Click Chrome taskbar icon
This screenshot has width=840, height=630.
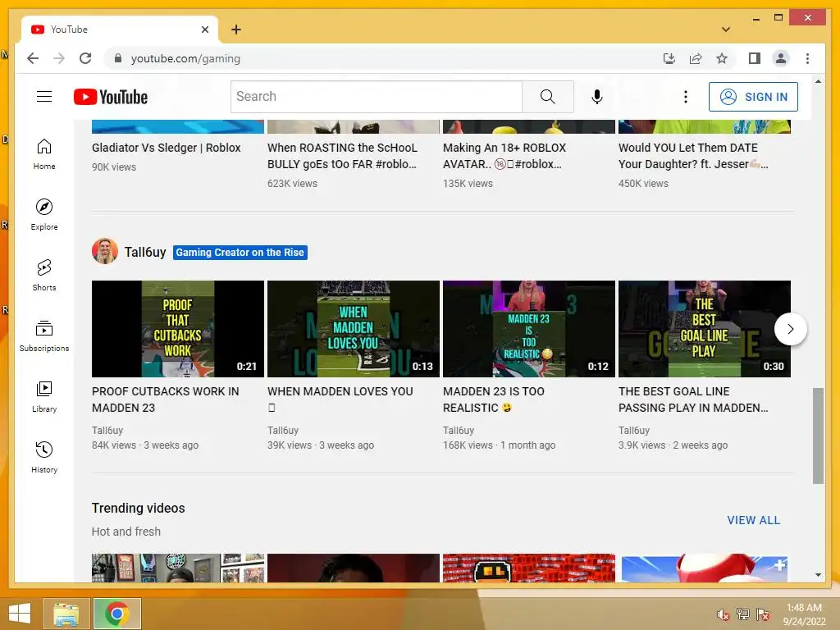point(116,614)
